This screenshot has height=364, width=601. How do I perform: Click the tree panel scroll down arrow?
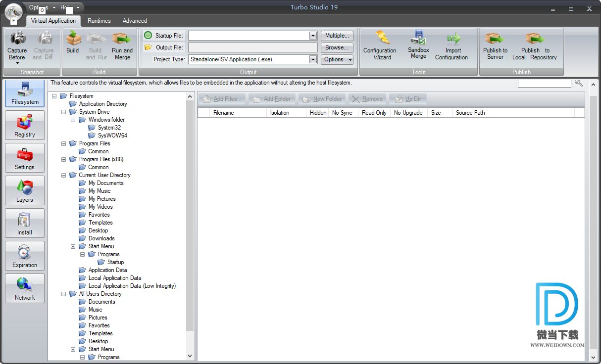click(190, 356)
